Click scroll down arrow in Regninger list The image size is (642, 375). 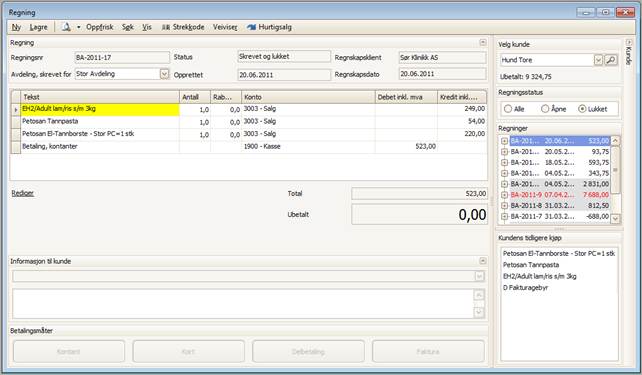pos(615,219)
